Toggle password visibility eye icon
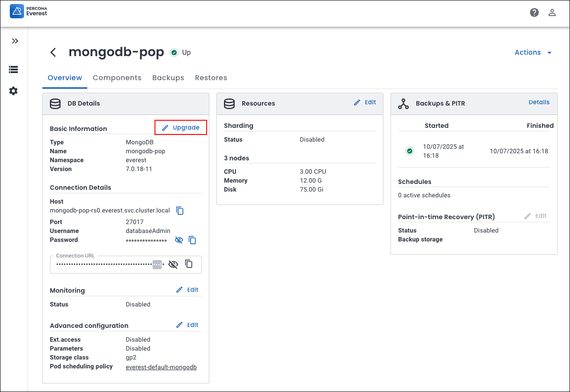 point(179,240)
